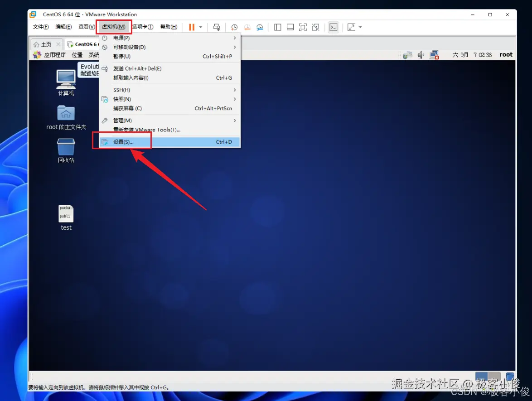Image resolution: width=532 pixels, height=401 pixels.
Task: Expand the SSH(H) submenu
Action: 169,90
